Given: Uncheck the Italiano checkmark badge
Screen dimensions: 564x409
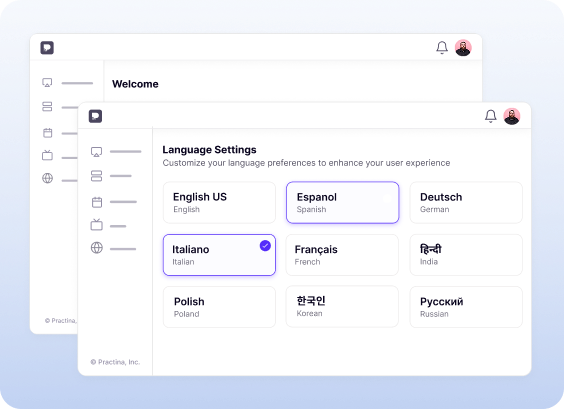Looking at the screenshot, I should click(x=265, y=246).
